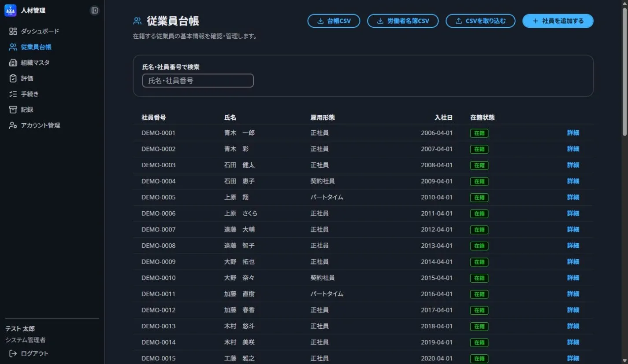Open 詳細 for DEMO-0010 大野 奈々

click(x=573, y=278)
